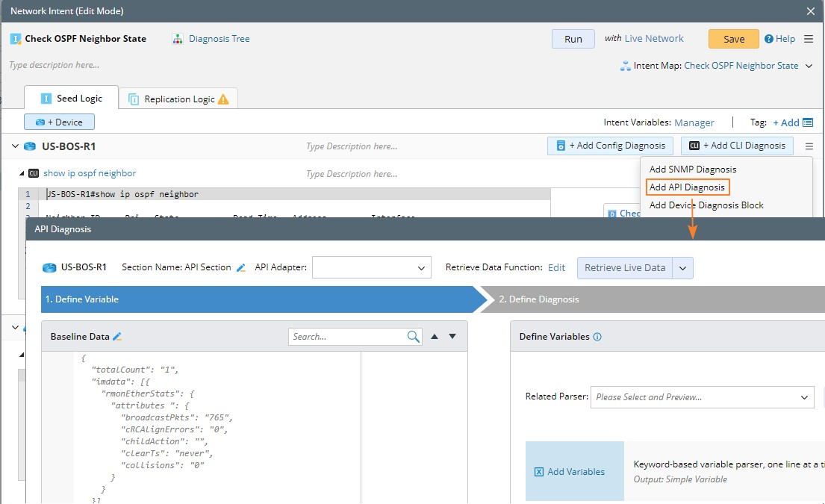Click Baseline Data search field
This screenshot has width=825, height=504.
(349, 337)
